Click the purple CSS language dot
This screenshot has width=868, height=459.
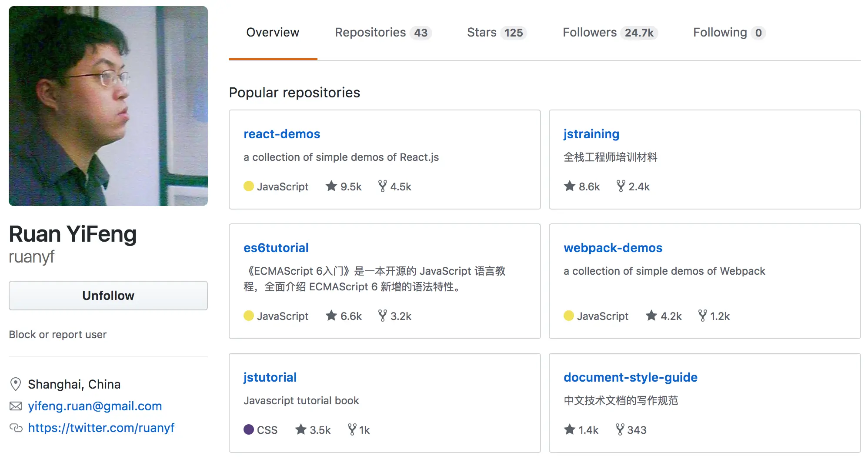tap(249, 429)
